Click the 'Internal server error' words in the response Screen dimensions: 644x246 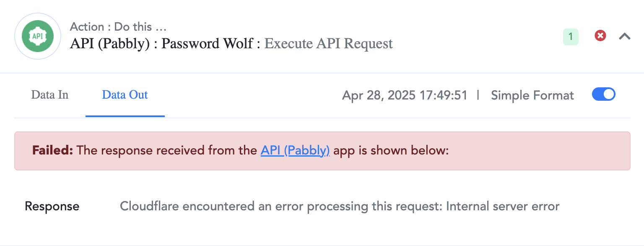[x=503, y=207]
